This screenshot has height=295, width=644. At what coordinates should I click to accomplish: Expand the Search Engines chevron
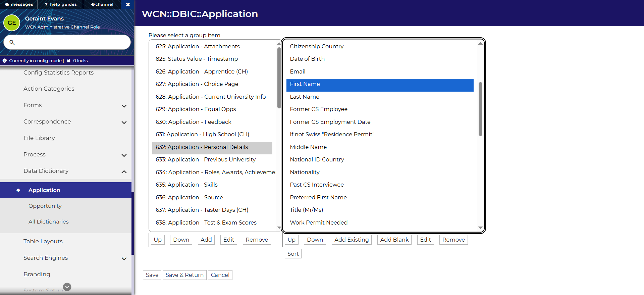pyautogui.click(x=124, y=259)
